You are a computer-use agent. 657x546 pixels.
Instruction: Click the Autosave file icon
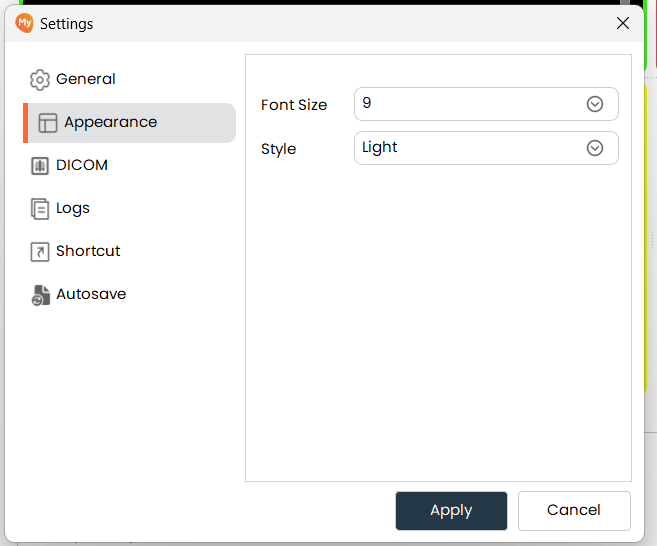(40, 295)
